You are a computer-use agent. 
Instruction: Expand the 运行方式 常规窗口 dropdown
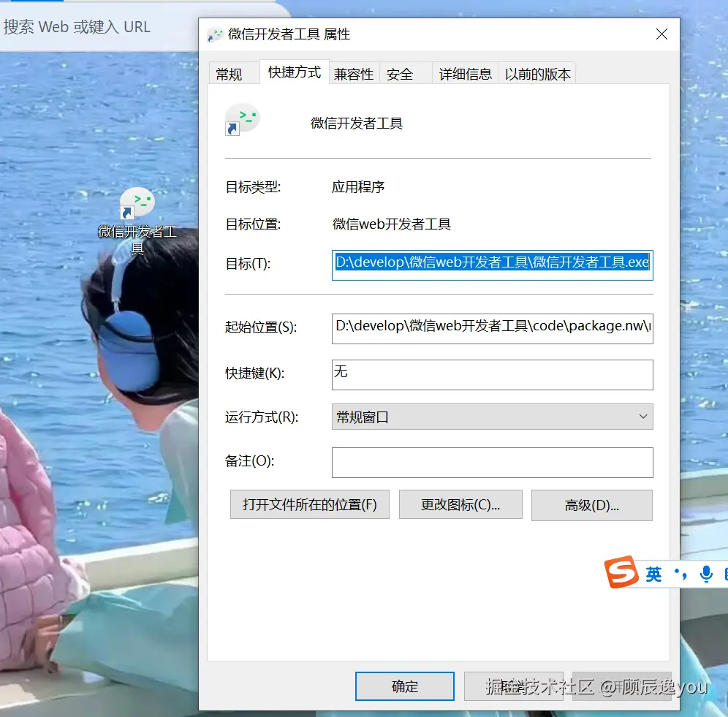(492, 417)
